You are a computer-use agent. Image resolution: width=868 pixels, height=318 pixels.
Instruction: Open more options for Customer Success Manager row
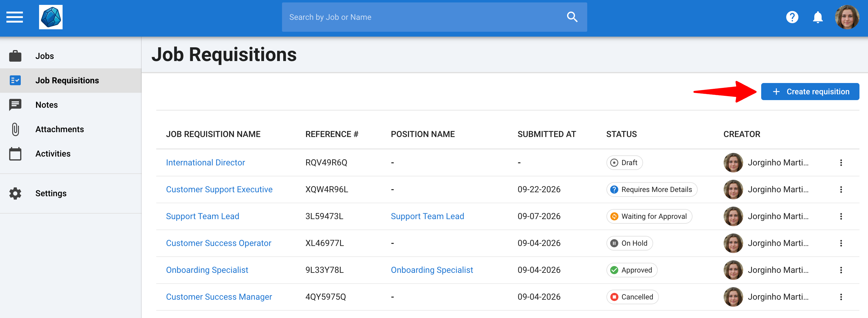pos(841,297)
